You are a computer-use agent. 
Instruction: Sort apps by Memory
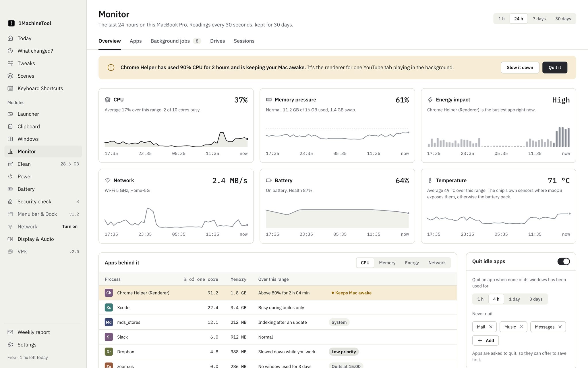click(387, 263)
